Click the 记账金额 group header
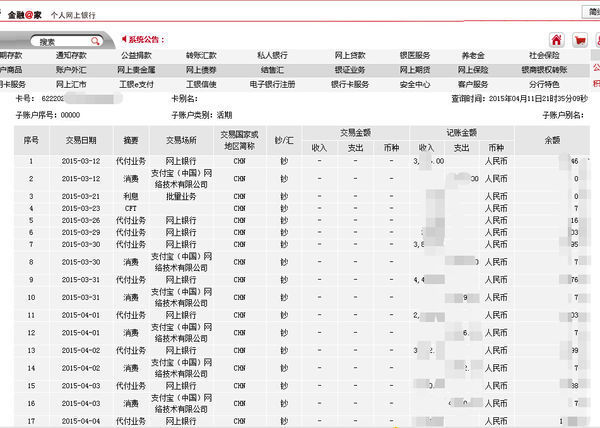Image resolution: width=600 pixels, height=428 pixels. [x=461, y=133]
